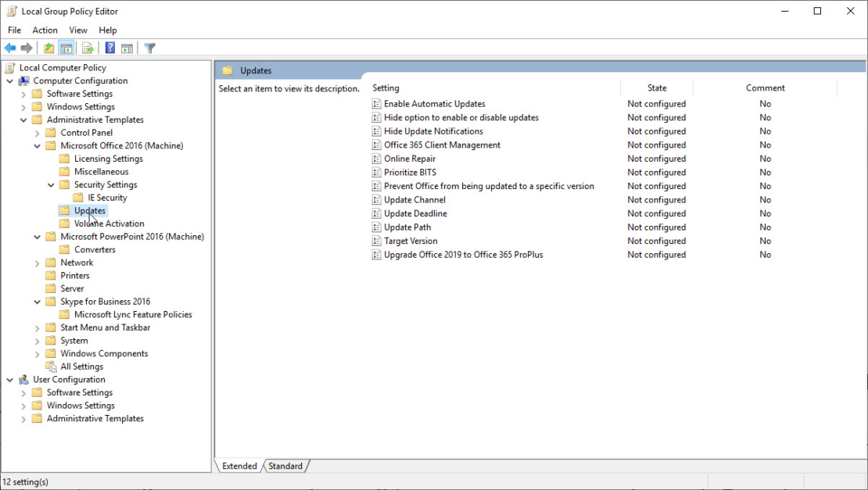Screen dimensions: 868x490
Task: Select the Updates folder in the tree
Action: [89, 210]
